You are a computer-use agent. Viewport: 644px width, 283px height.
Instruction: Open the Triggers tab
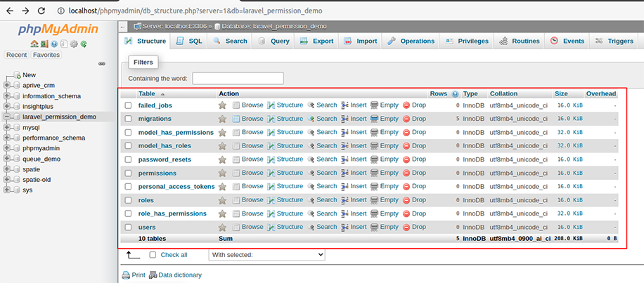[615, 41]
